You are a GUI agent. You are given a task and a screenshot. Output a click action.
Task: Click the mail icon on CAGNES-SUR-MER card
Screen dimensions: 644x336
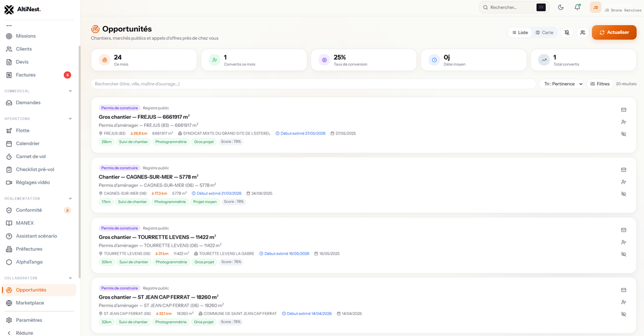click(x=624, y=170)
